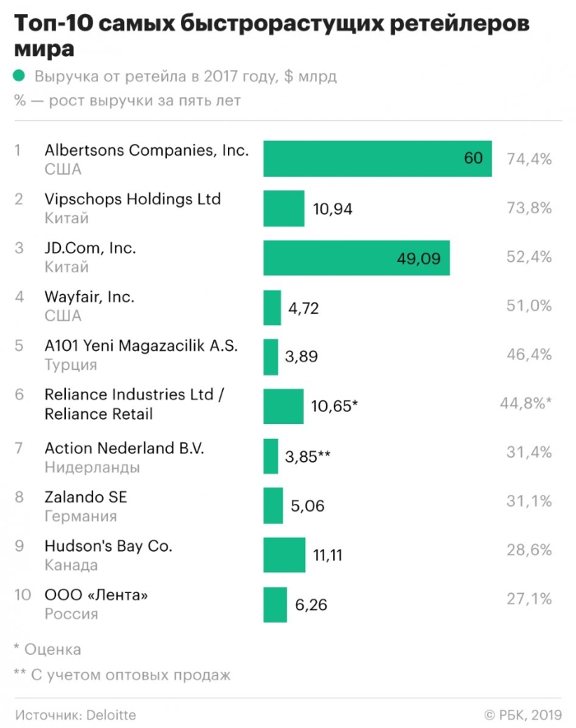Click the chart title heading
Viewport: 576px width, 728px height.
pyautogui.click(x=272, y=36)
